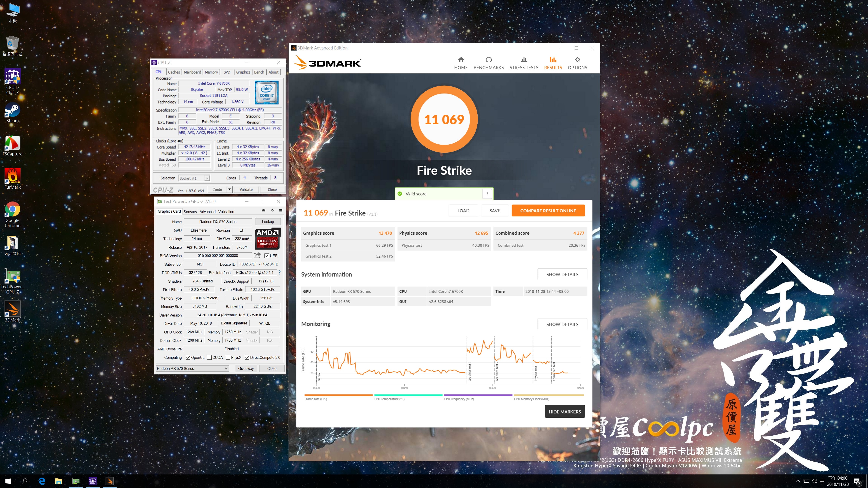Select the Frame rate (FPS) orange legend
This screenshot has width=868, height=488.
[338, 397]
